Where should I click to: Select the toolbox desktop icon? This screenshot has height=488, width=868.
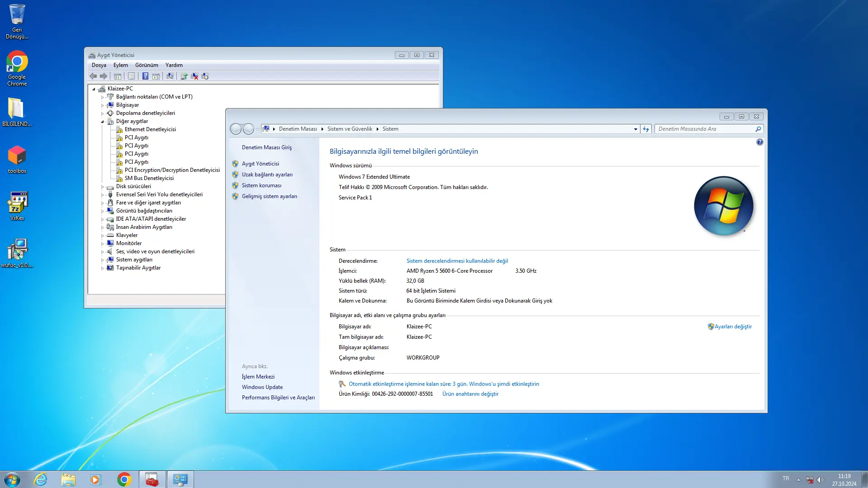click(x=17, y=160)
